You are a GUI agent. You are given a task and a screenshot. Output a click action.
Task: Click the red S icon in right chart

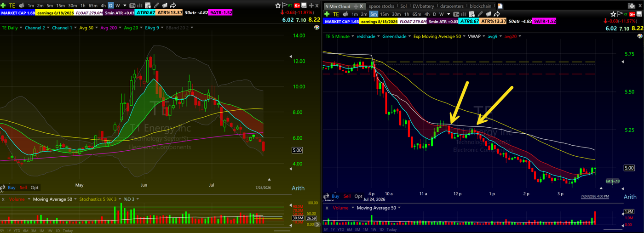point(632,14)
